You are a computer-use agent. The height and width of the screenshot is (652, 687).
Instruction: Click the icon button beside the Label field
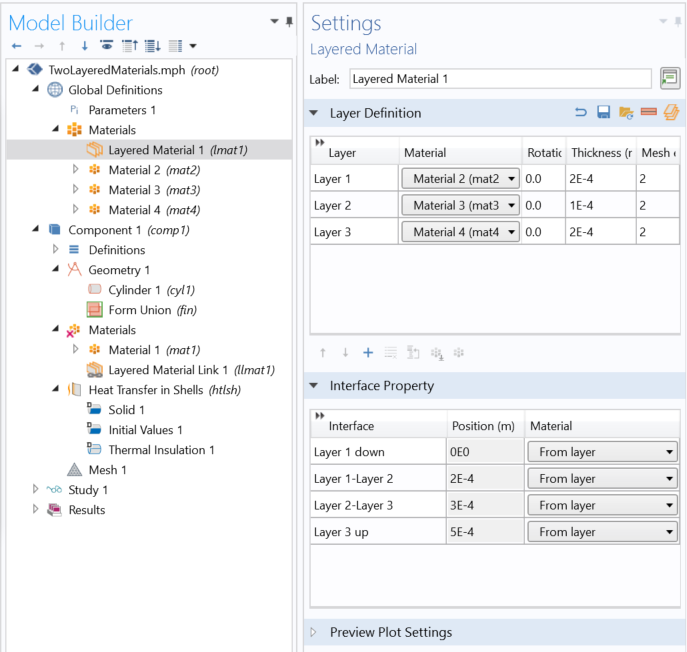(670, 79)
